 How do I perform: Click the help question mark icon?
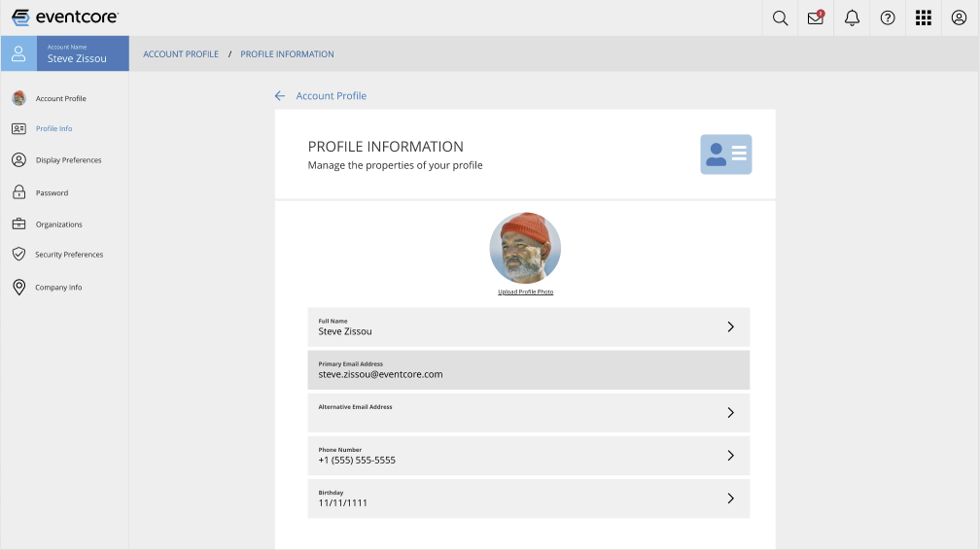click(888, 17)
